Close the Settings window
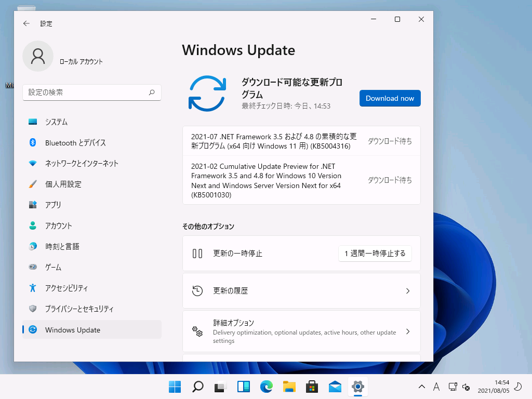This screenshot has height=399, width=532. tap(421, 19)
